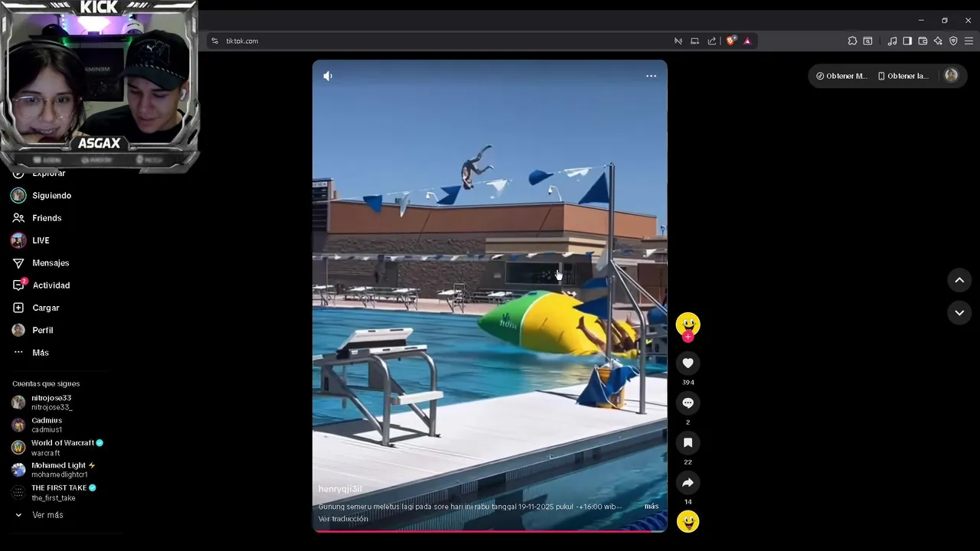Open the music note playlist icon
980x551 pixels.
[x=892, y=41]
